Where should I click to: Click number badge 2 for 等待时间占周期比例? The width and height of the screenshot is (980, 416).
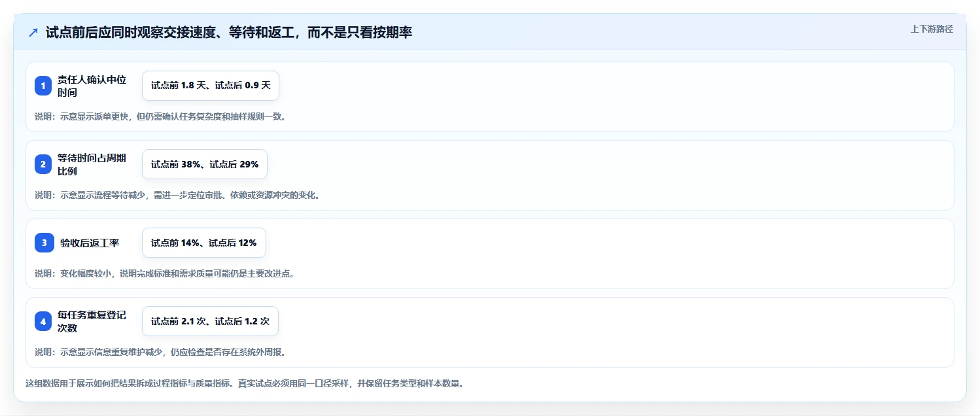43,164
